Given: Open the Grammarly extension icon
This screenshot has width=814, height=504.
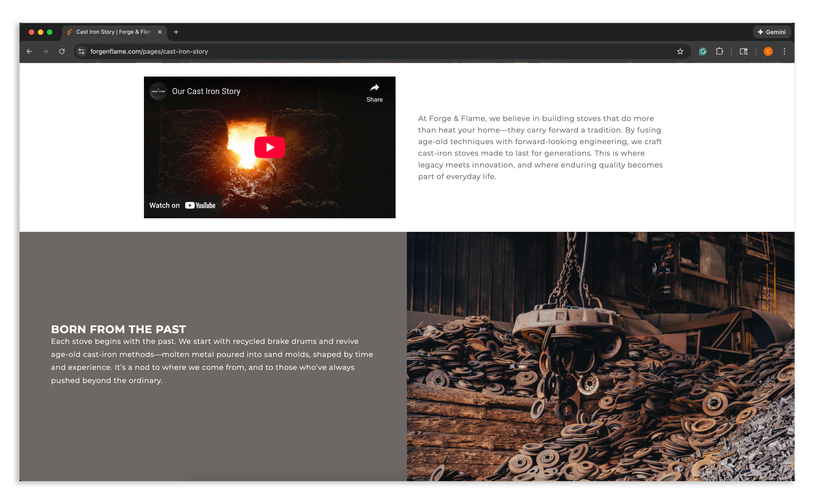Looking at the screenshot, I should pyautogui.click(x=703, y=51).
